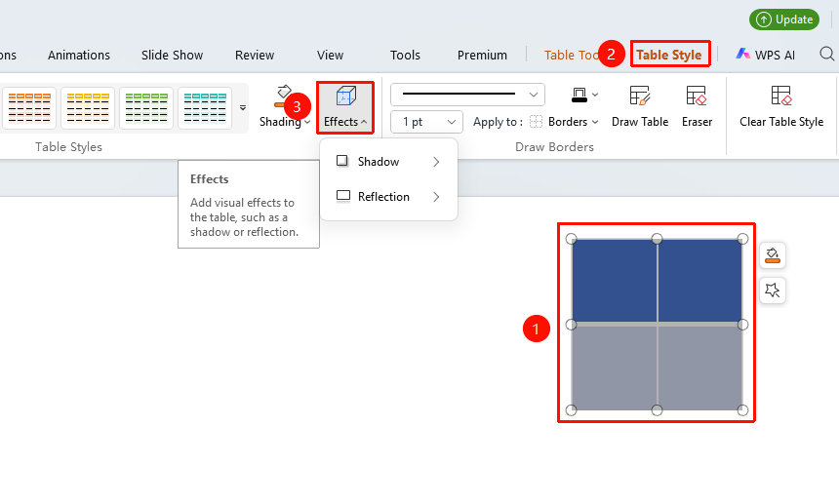Click the Shading paint bucket button

[281, 97]
